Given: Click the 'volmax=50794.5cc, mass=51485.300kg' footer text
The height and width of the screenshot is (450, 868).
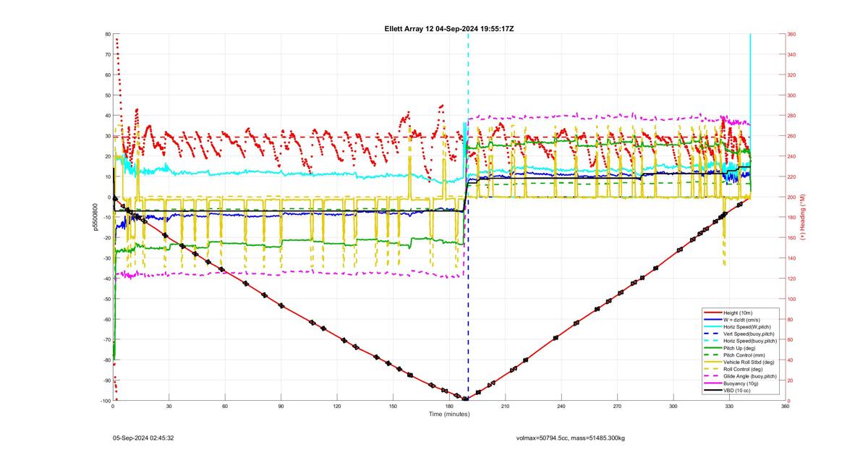Looking at the screenshot, I should click(x=571, y=438).
